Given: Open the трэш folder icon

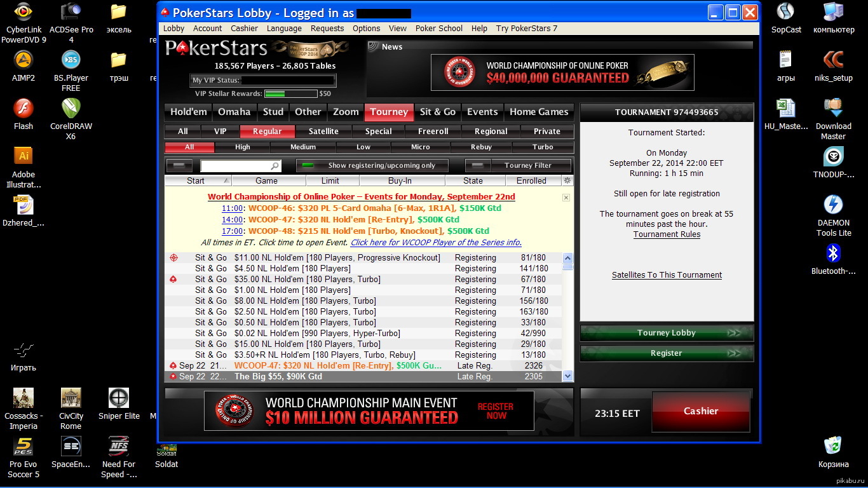Looking at the screenshot, I should coord(119,60).
